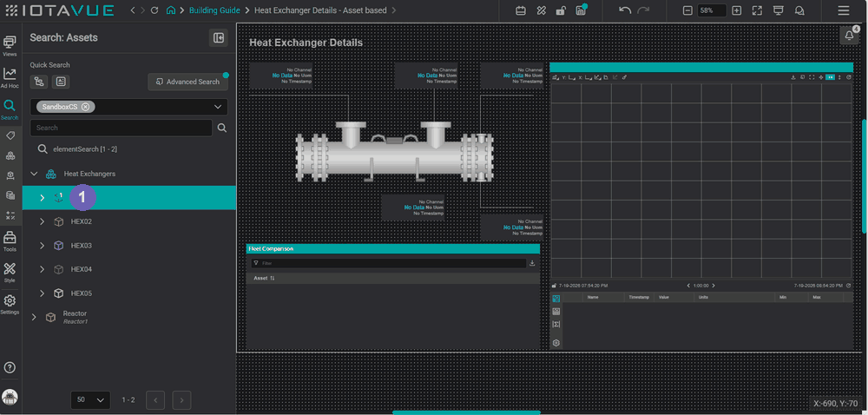The height and width of the screenshot is (415, 868).
Task: Toggle the highlighted teal chart mode button
Action: coord(830,77)
